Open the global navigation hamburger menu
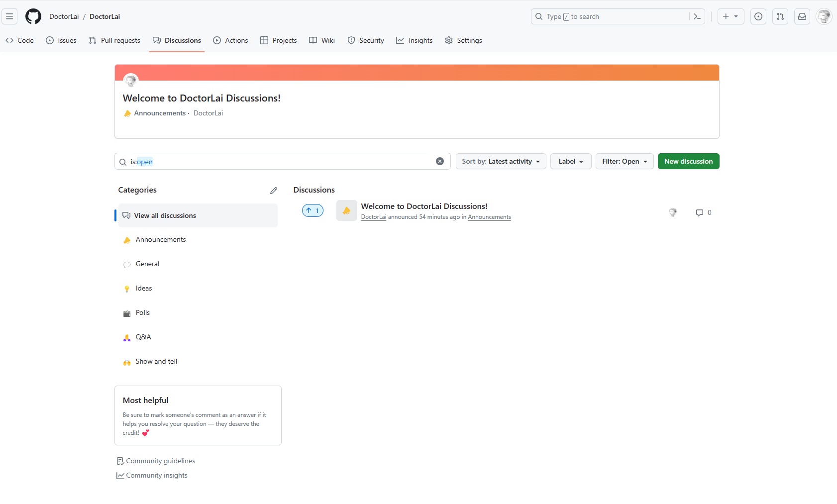This screenshot has height=504, width=837. (x=9, y=16)
